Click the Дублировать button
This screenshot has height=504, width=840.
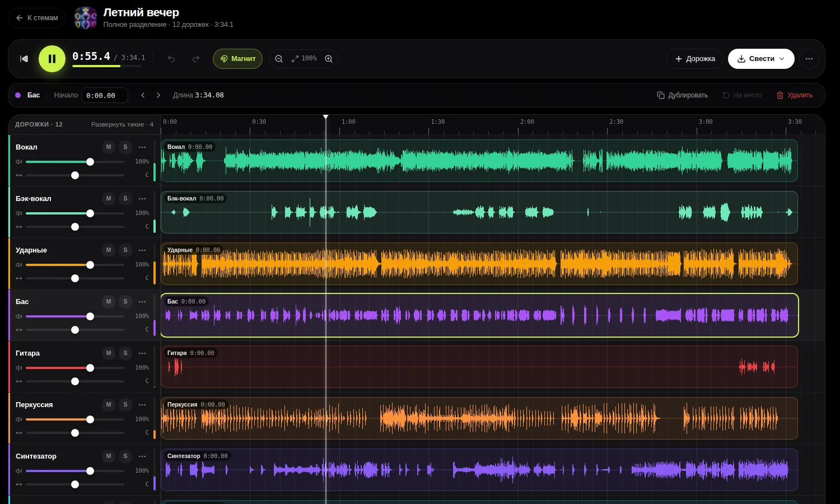coord(682,95)
